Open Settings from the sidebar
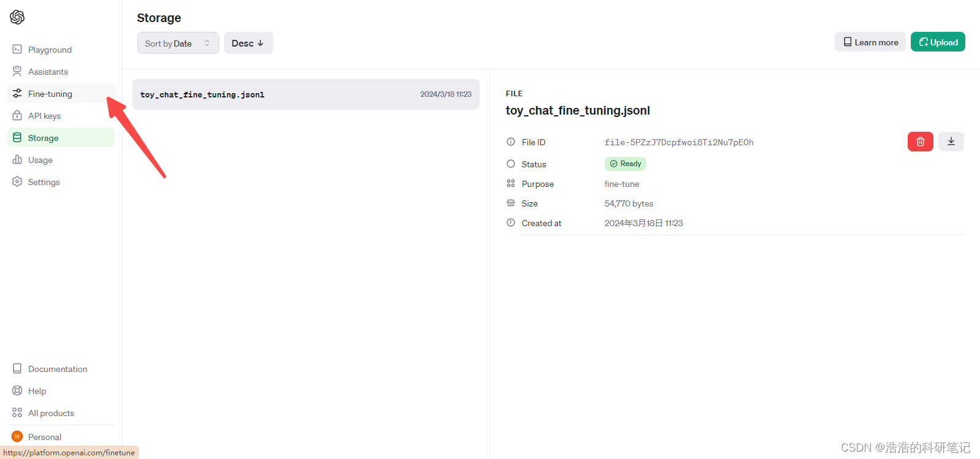The height and width of the screenshot is (459, 980). pyautogui.click(x=61, y=182)
